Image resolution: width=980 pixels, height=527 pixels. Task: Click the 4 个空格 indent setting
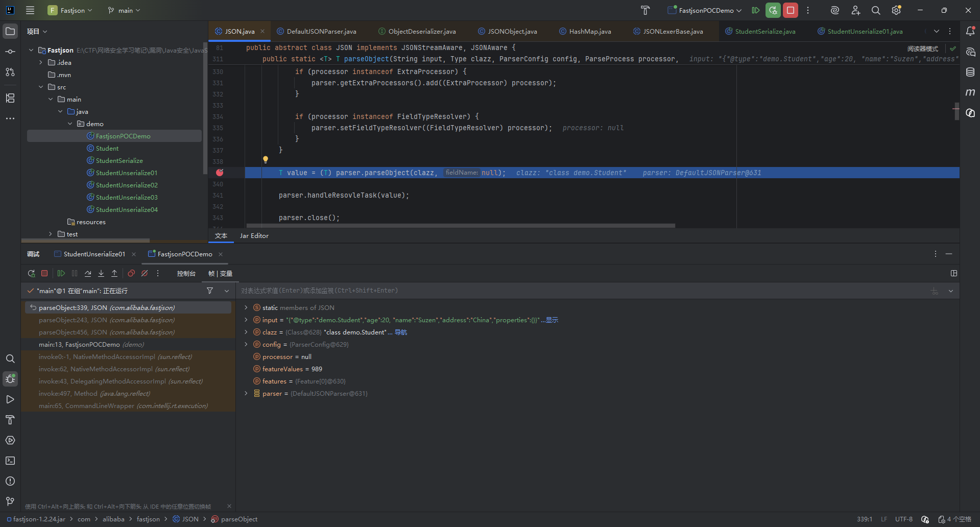[x=954, y=519]
